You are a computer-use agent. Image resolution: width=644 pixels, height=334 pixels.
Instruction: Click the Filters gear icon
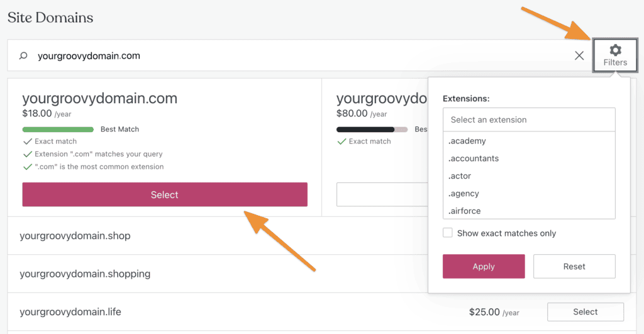pyautogui.click(x=615, y=50)
